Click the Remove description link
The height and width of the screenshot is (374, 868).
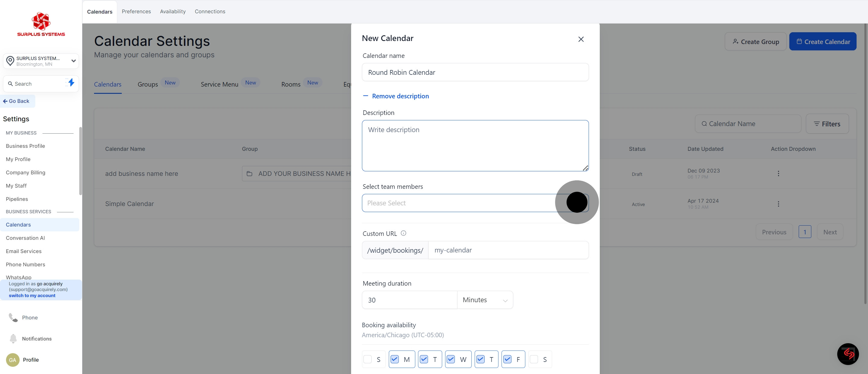pos(400,96)
